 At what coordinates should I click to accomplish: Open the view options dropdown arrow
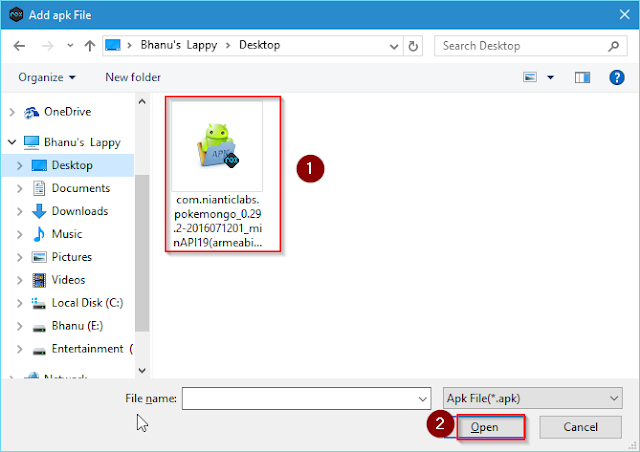[x=550, y=77]
